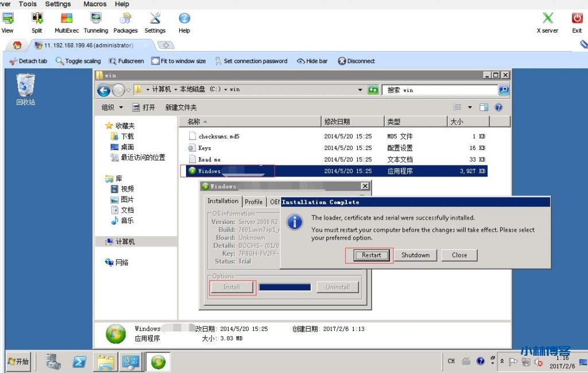Toggle scaling of remote desktop
Image resolution: width=588 pixels, height=373 pixels.
click(x=78, y=61)
